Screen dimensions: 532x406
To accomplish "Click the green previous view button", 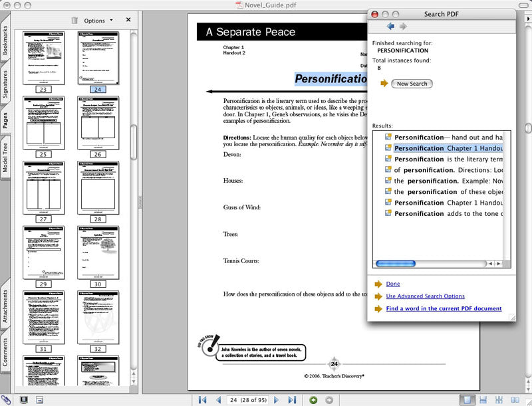I will pos(313,399).
